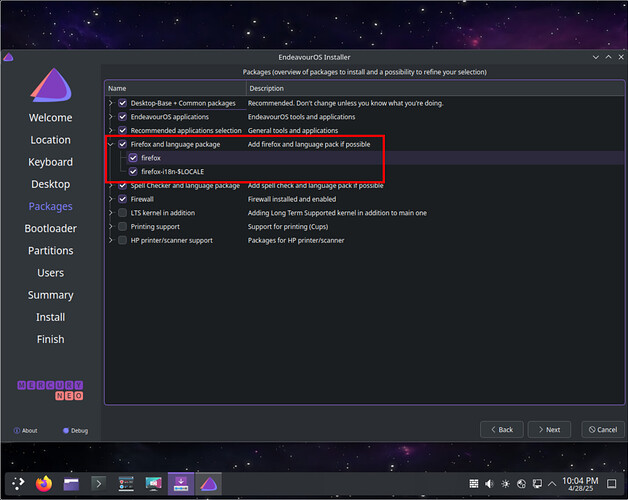Click the Back button
Image resolution: width=628 pixels, height=500 pixels.
click(x=501, y=429)
